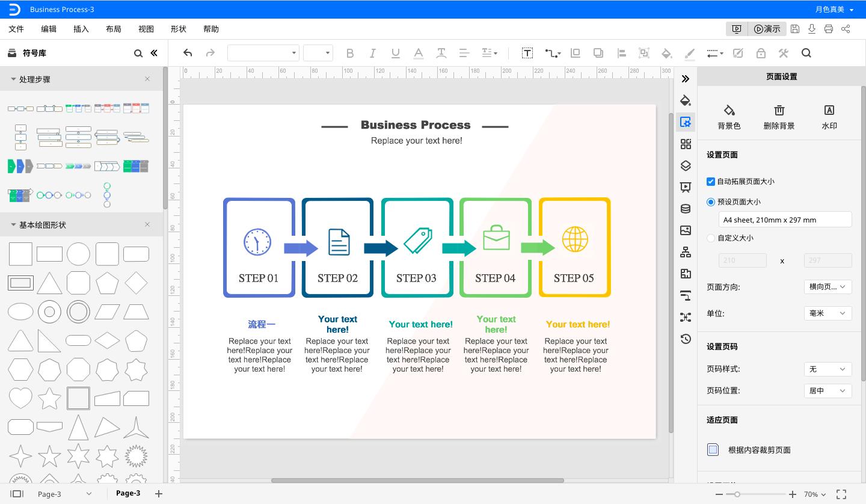Select the text box tool icon

point(527,53)
